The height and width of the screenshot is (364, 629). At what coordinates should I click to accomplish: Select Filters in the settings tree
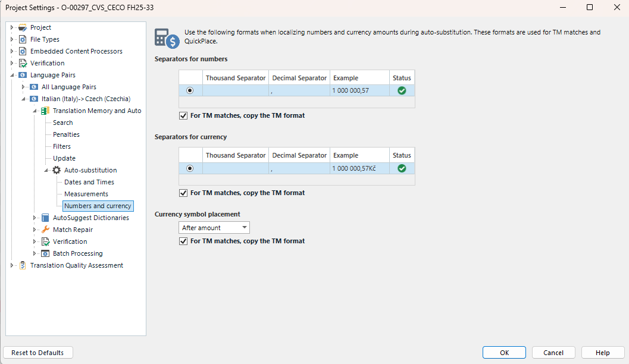[62, 147]
